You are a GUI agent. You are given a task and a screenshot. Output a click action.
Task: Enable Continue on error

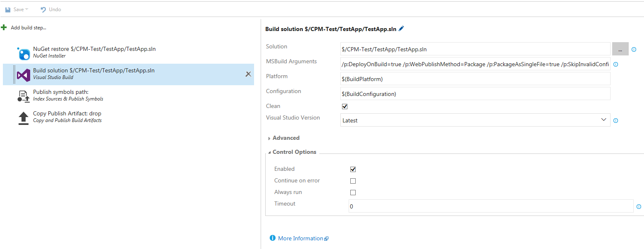353,181
